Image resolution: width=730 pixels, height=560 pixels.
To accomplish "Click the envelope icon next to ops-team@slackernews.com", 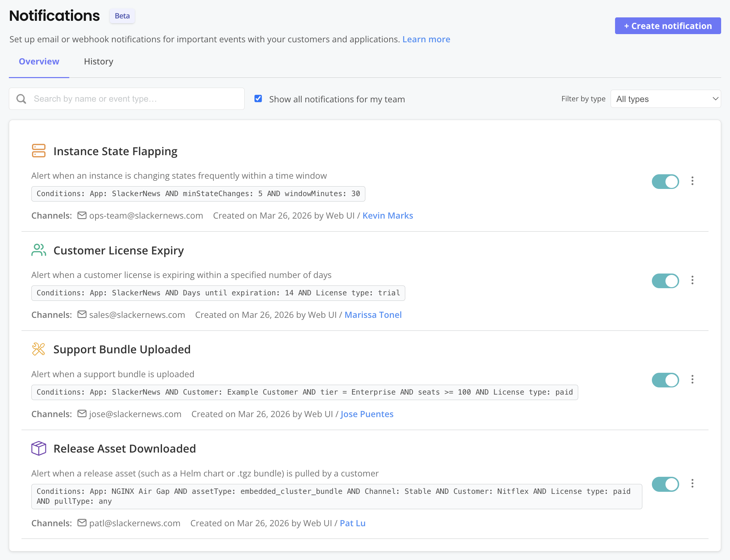I will [82, 215].
